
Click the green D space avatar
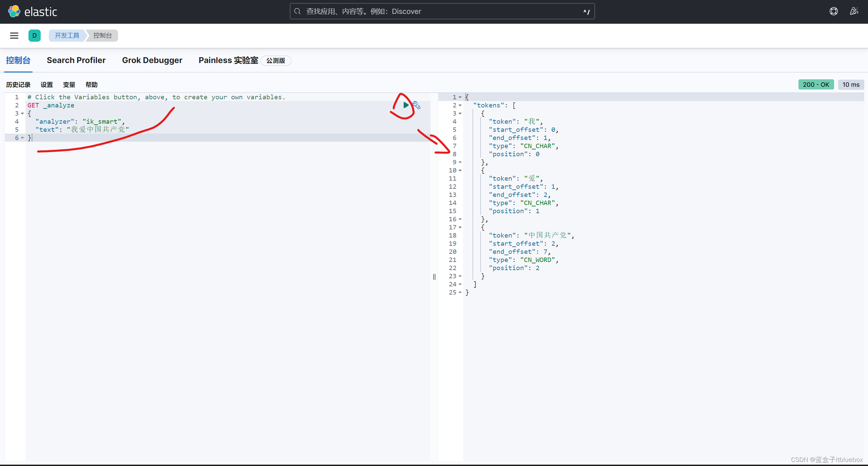point(34,36)
